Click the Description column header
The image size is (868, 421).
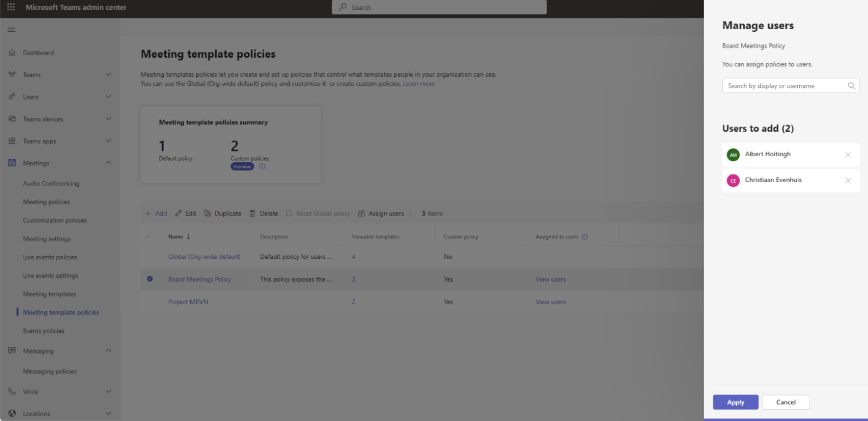pyautogui.click(x=274, y=237)
